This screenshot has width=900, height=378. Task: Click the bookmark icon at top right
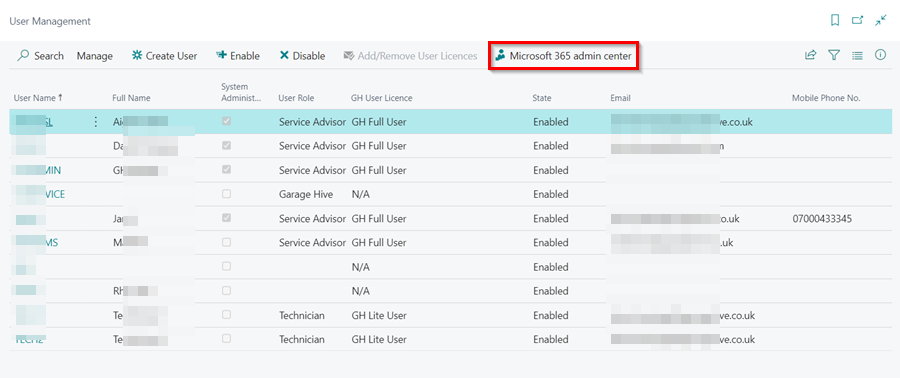tap(835, 21)
